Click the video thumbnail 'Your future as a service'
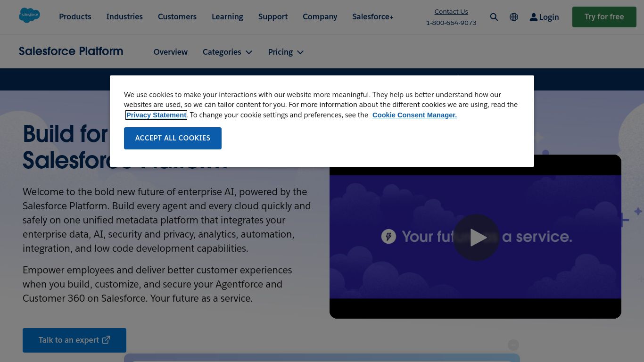The width and height of the screenshot is (644, 362). (x=475, y=237)
